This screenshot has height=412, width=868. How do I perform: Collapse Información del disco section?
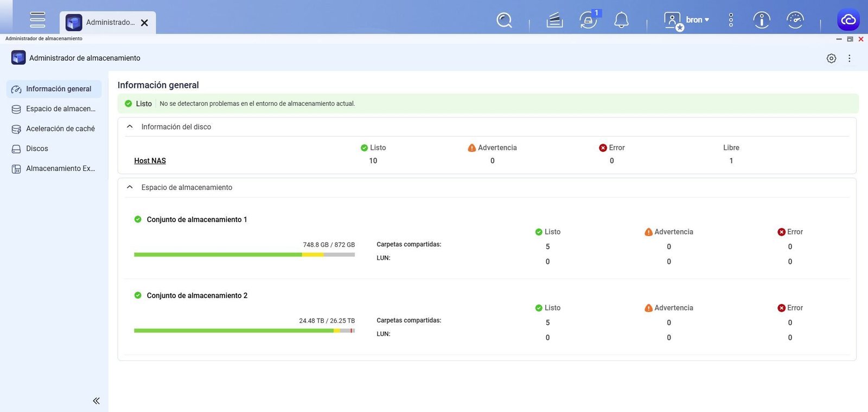[130, 126]
